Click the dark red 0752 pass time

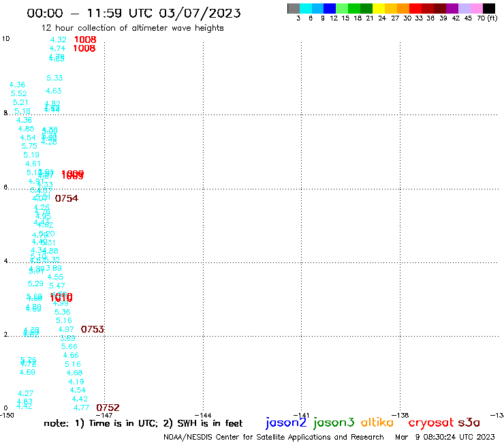click(108, 408)
